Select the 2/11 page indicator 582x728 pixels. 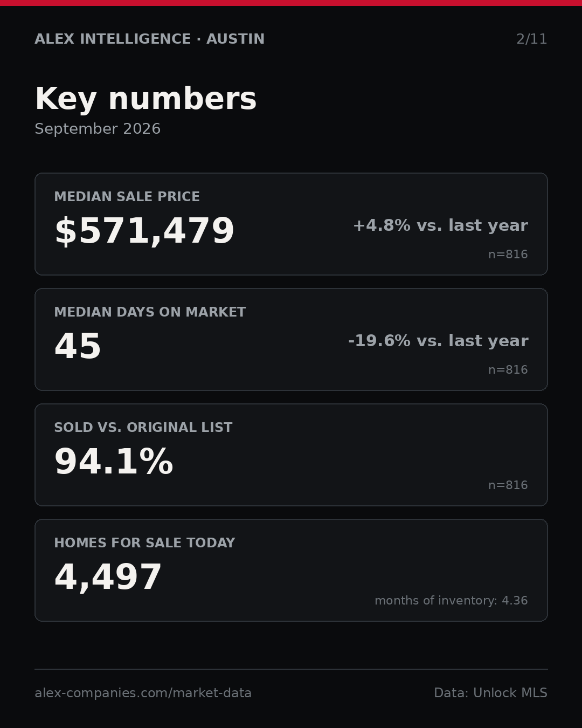pyautogui.click(x=531, y=39)
